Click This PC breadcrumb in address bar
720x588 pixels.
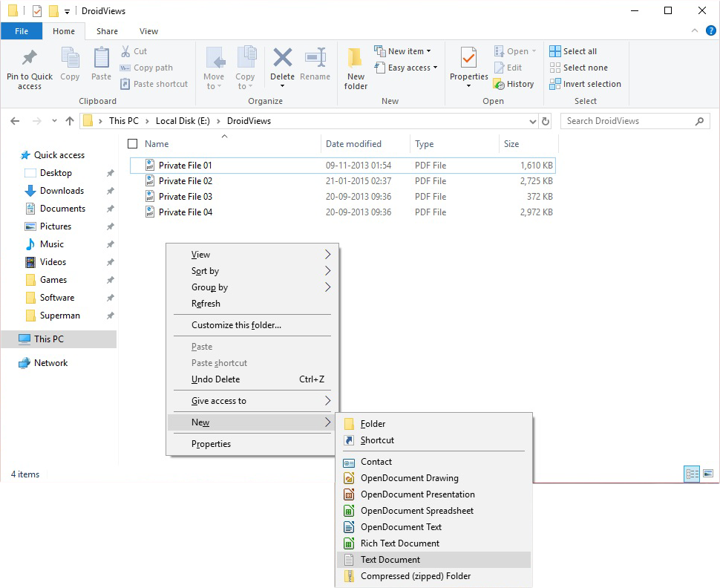123,121
